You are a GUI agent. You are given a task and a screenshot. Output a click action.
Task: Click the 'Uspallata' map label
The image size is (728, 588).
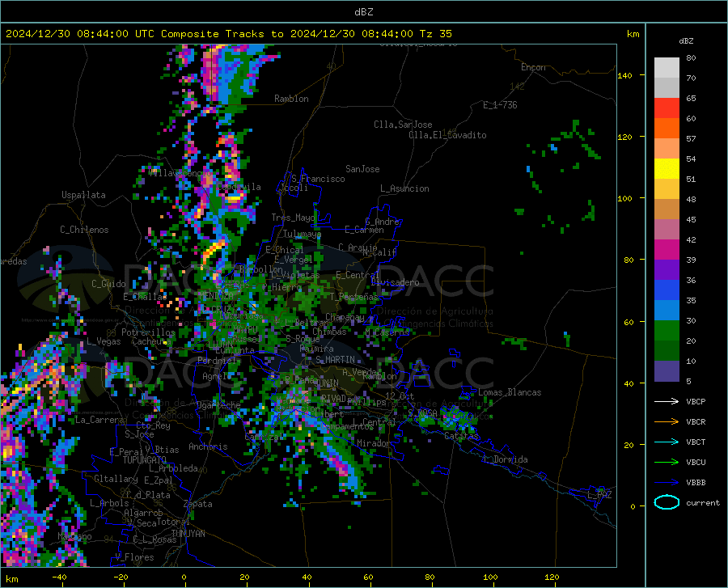point(83,195)
